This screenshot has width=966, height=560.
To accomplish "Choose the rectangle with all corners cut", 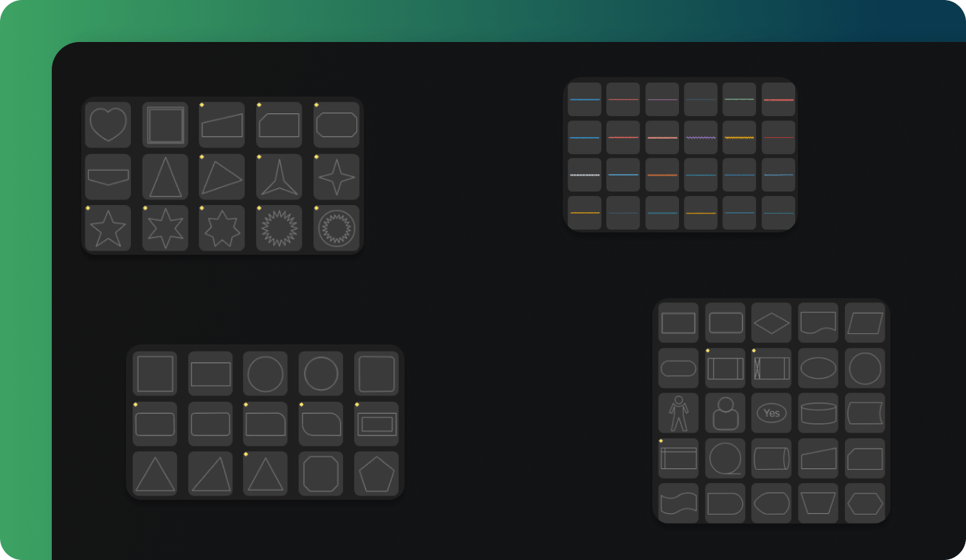I will pyautogui.click(x=337, y=125).
